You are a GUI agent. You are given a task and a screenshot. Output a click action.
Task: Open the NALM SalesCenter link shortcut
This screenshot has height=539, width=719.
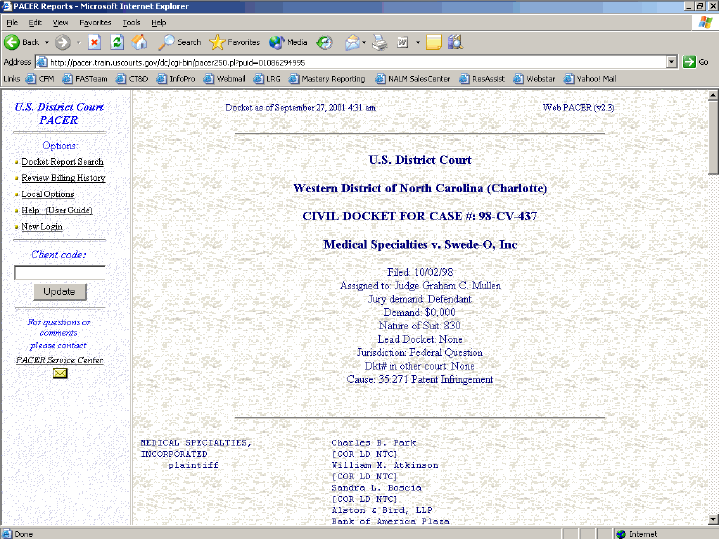(413, 79)
